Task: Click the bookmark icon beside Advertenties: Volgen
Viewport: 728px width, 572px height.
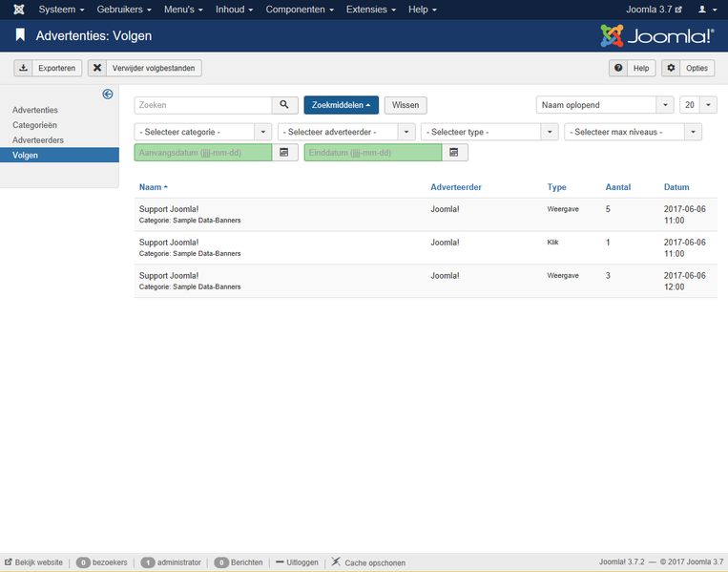Action: coord(20,35)
